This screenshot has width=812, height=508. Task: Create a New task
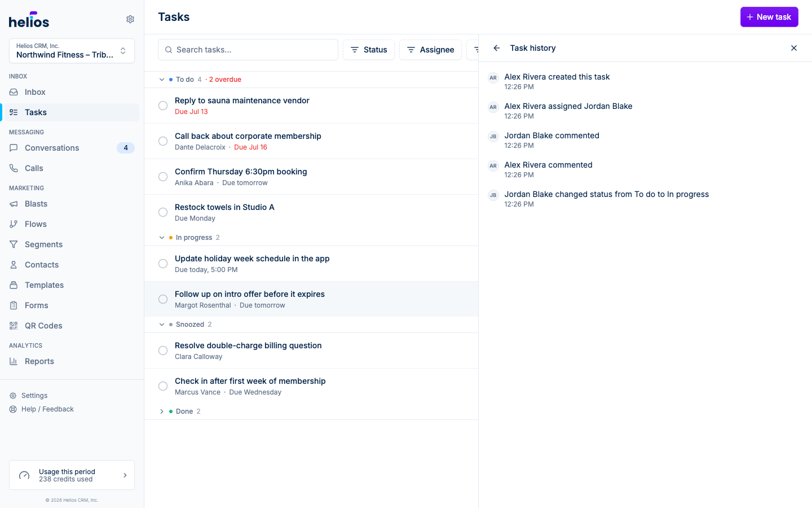(x=769, y=17)
